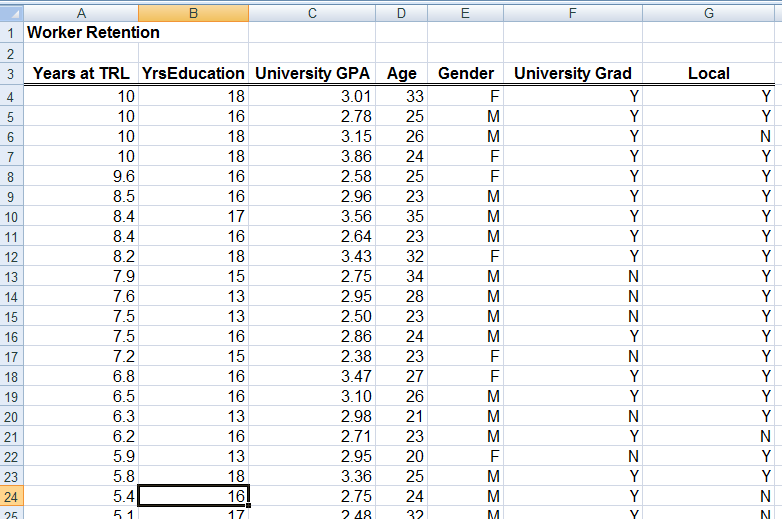The width and height of the screenshot is (782, 519).
Task: Select row 1 header
Action: pyautogui.click(x=11, y=32)
